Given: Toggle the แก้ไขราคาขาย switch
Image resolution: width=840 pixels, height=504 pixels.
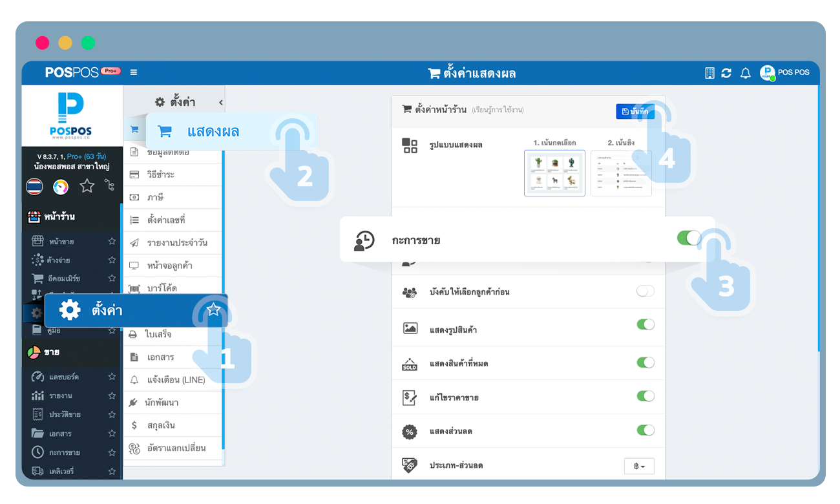Looking at the screenshot, I should (x=645, y=395).
